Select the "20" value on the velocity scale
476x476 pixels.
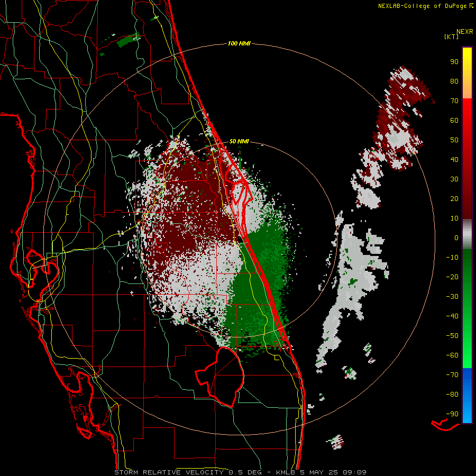coord(454,199)
